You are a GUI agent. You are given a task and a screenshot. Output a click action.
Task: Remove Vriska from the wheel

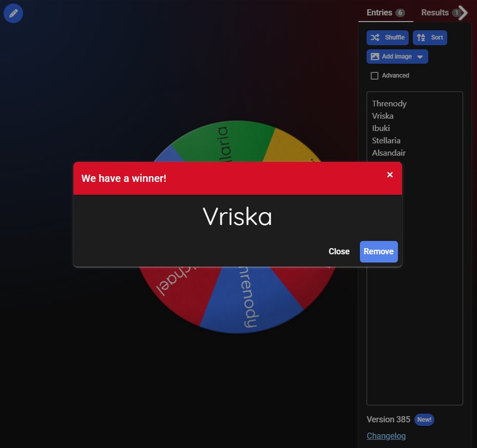tap(378, 251)
